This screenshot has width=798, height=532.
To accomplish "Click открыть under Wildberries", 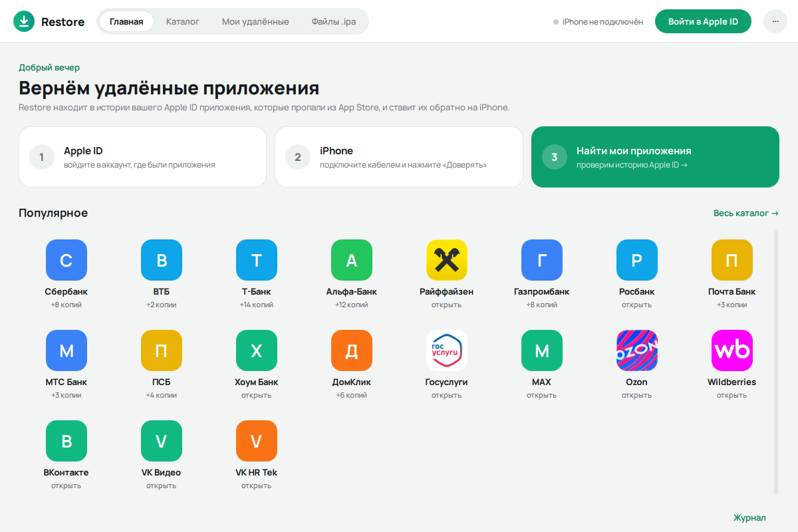I will tap(732, 395).
